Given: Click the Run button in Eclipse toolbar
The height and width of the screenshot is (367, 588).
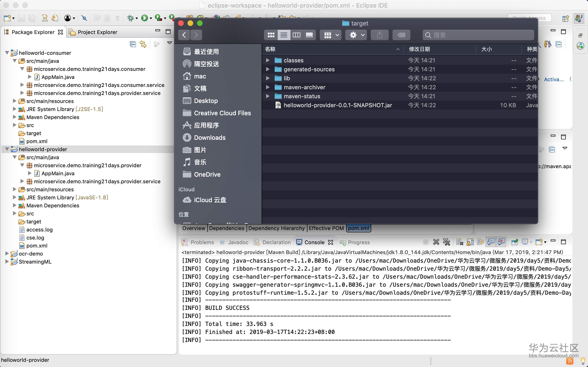Looking at the screenshot, I should (144, 18).
